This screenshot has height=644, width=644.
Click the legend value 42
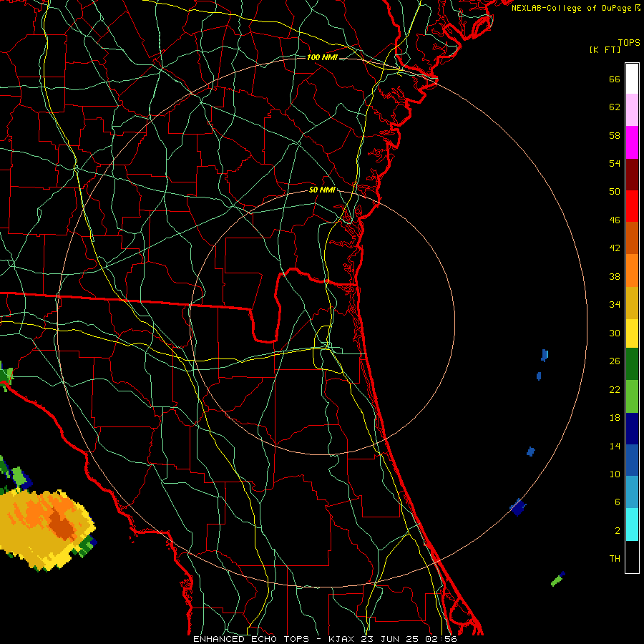tap(615, 248)
